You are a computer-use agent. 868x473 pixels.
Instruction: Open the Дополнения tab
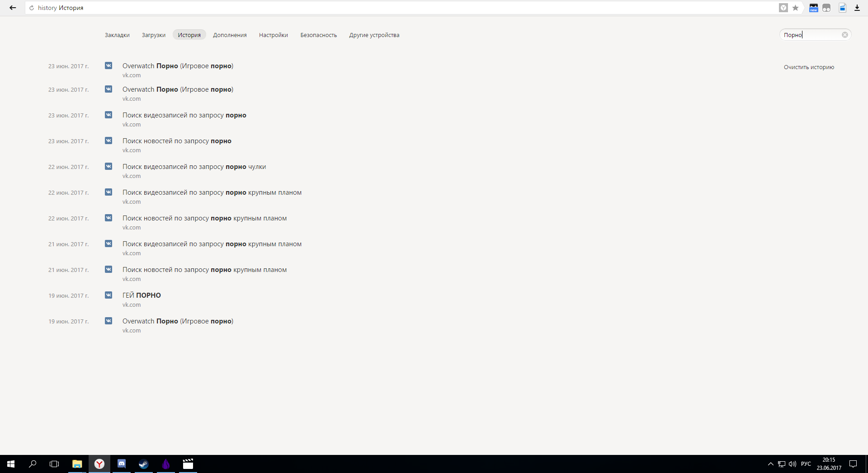tap(230, 35)
